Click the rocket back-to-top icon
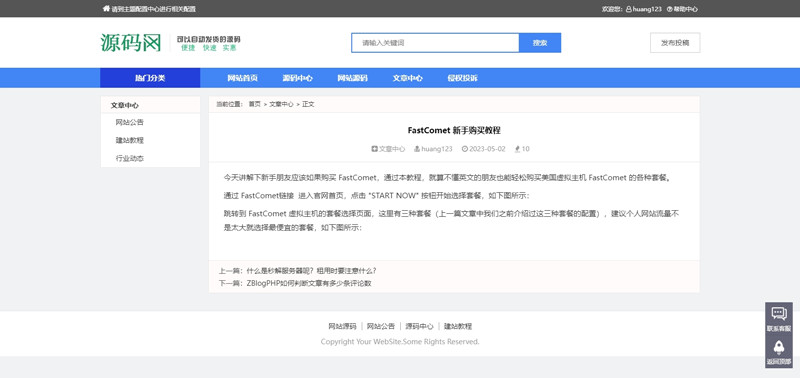Screen dimensions: 800x378 click(779, 347)
